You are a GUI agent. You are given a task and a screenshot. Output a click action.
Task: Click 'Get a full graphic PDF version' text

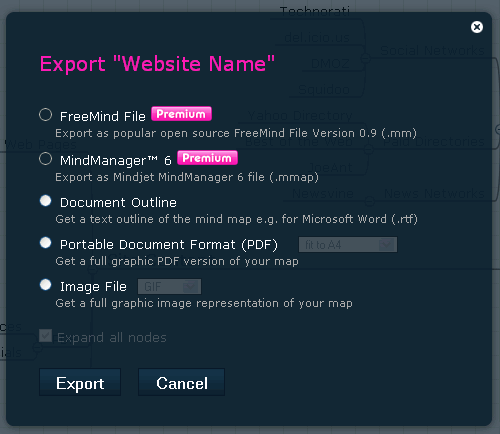177,261
